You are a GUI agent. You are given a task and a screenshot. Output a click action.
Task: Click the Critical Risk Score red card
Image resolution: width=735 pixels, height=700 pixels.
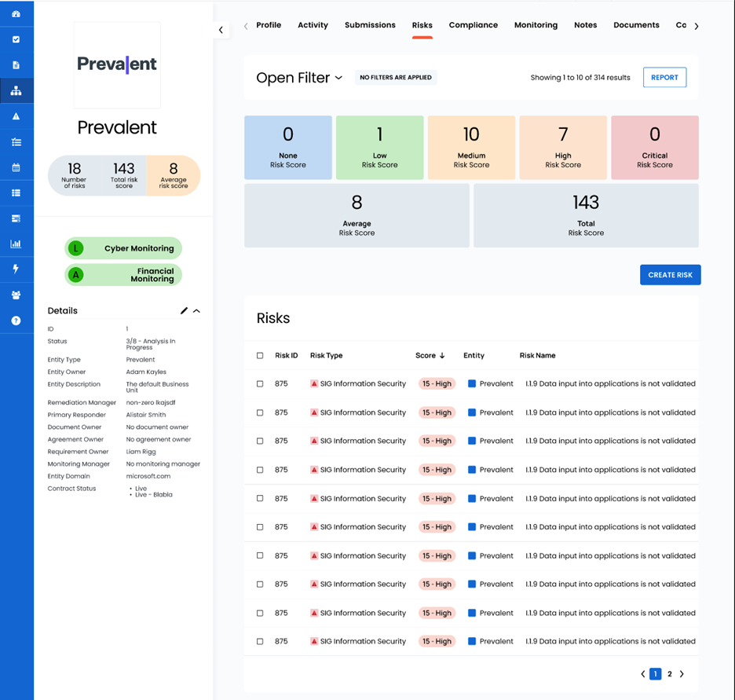pyautogui.click(x=655, y=148)
